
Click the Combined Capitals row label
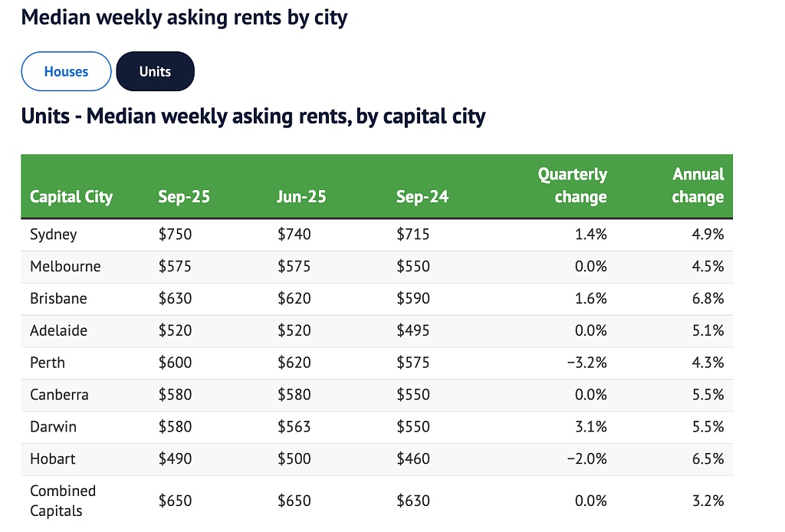coord(63,501)
